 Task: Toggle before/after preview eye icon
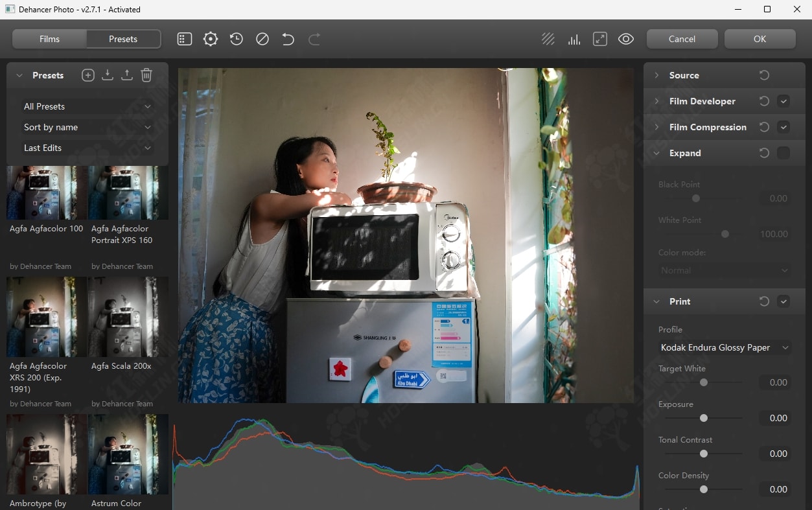pos(626,39)
